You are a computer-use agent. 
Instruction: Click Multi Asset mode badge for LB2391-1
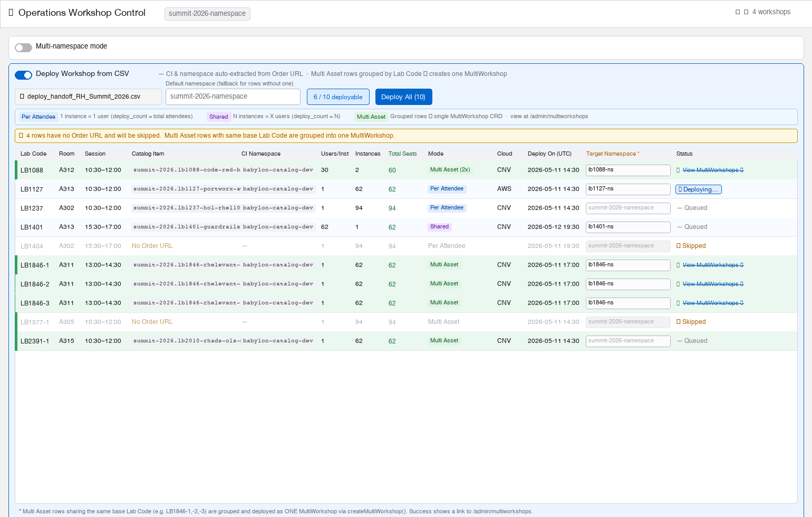pyautogui.click(x=444, y=341)
